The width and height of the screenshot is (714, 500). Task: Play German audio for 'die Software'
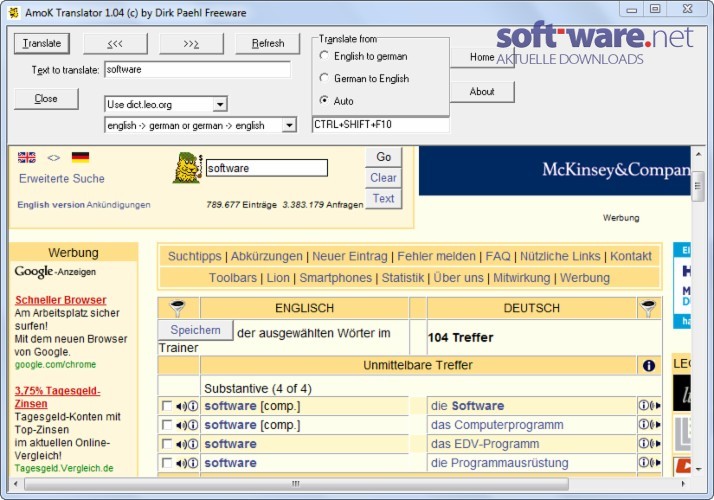(x=655, y=405)
